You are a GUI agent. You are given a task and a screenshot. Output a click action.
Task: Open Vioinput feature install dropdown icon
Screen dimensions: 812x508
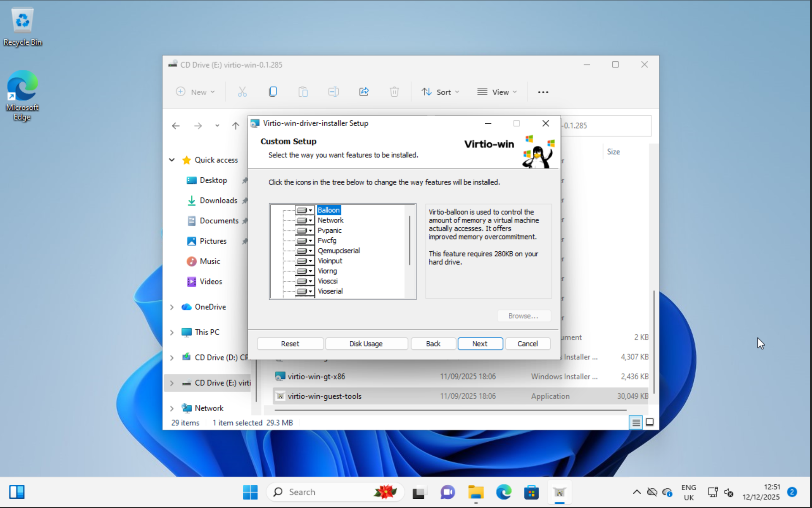point(304,261)
